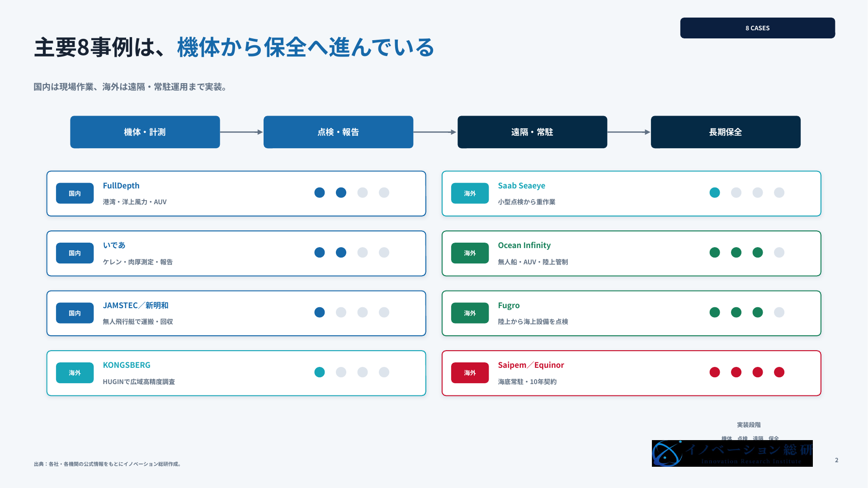The height and width of the screenshot is (488, 868).
Task: Click the red 海外 badge on Saipem／Equinor card
Action: pos(470,373)
